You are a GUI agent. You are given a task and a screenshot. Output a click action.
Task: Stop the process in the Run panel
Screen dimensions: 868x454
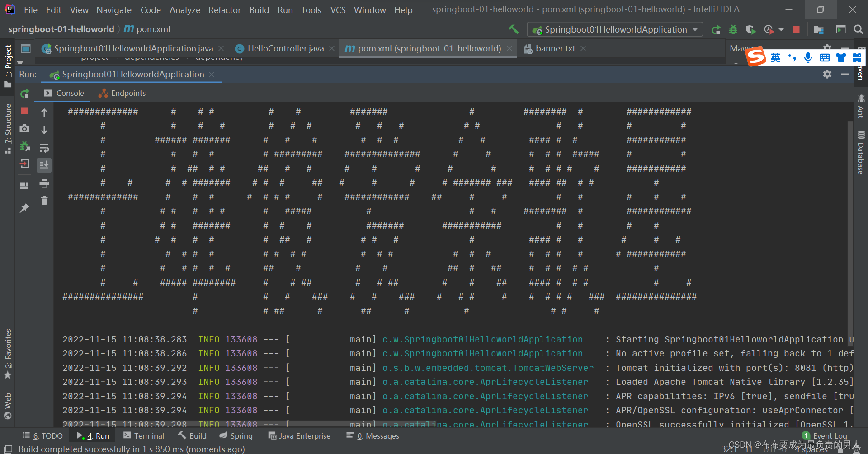pos(24,111)
